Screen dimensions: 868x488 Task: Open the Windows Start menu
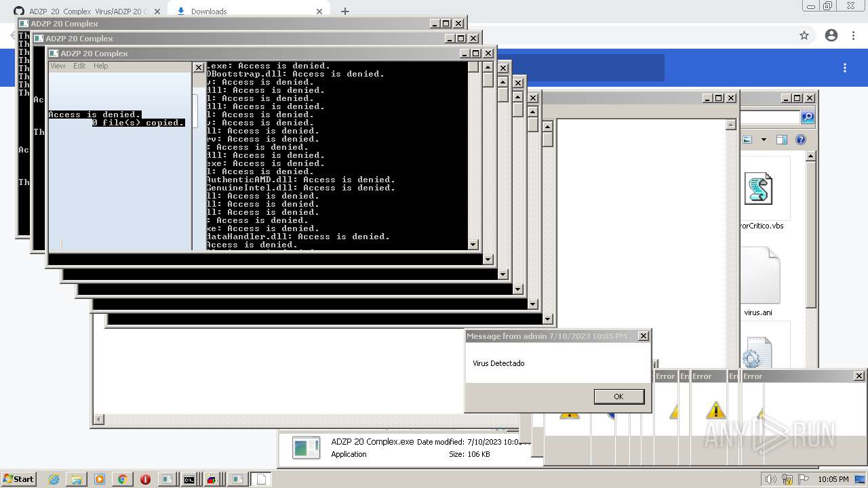click(18, 479)
